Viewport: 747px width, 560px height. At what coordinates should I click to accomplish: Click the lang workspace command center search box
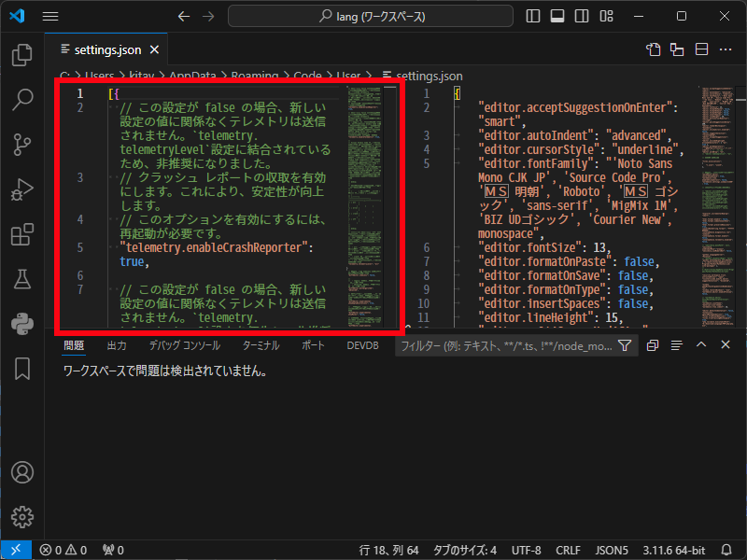(371, 16)
